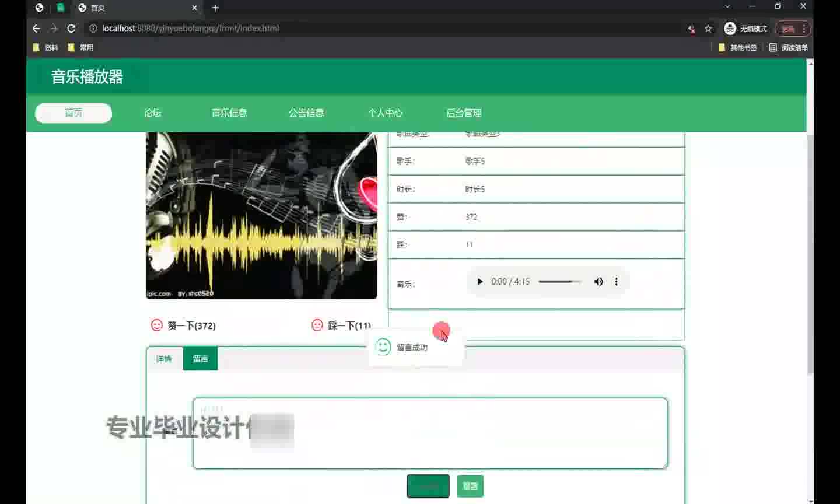Click the 11 dislikes value

470,245
